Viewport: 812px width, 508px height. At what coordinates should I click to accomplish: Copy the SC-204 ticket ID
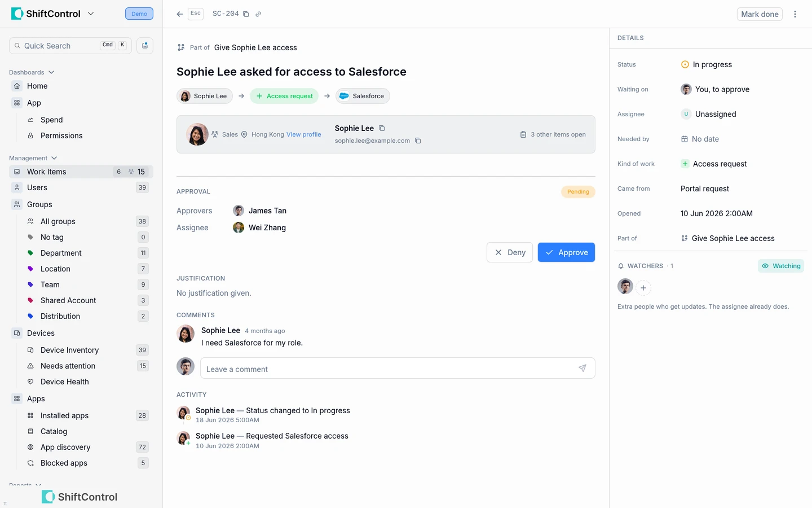(x=246, y=14)
